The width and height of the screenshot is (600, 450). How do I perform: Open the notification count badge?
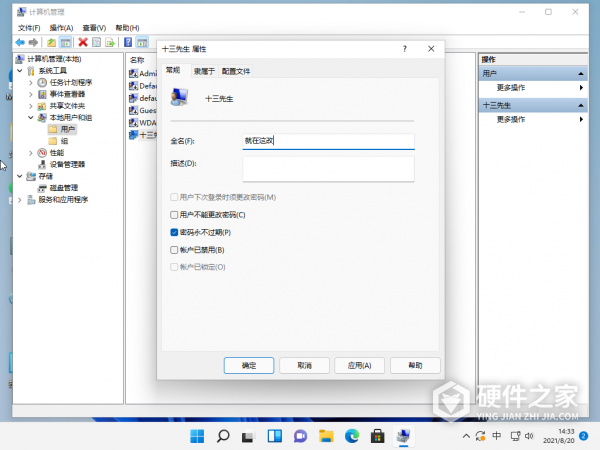coord(583,436)
